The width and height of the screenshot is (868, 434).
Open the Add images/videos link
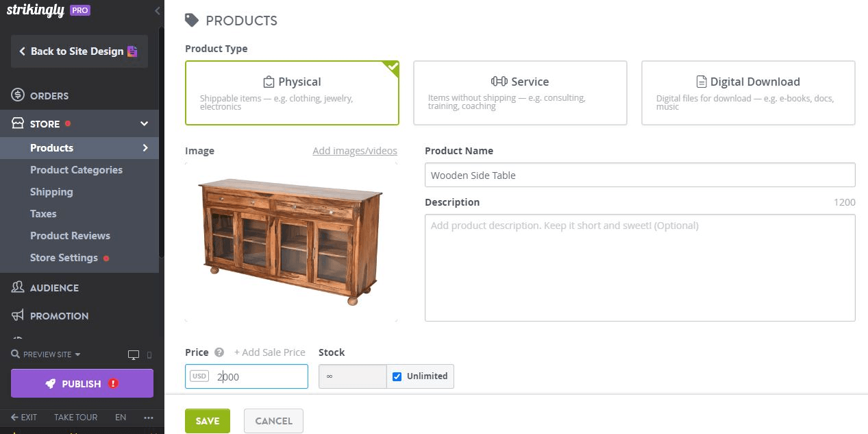point(354,151)
